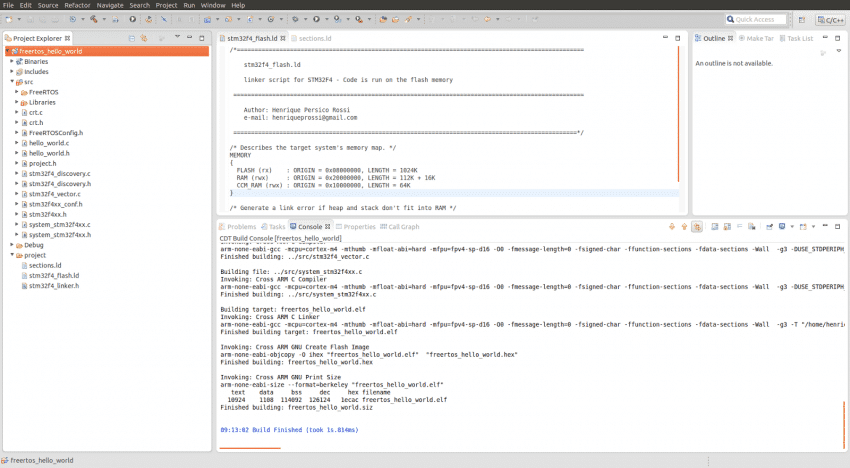This screenshot has width=850, height=468.
Task: Select stm32f4_vector.c file
Action: tap(54, 194)
